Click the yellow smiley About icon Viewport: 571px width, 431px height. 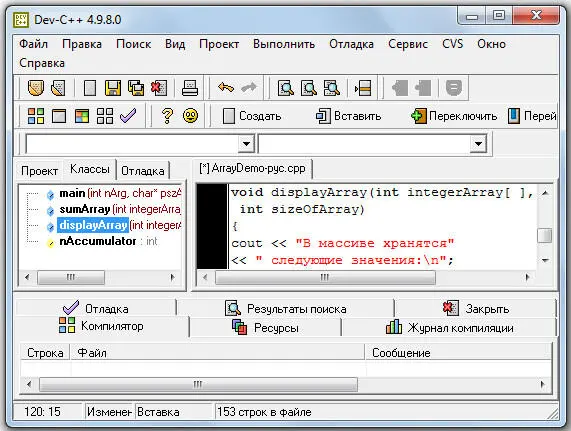(x=190, y=116)
